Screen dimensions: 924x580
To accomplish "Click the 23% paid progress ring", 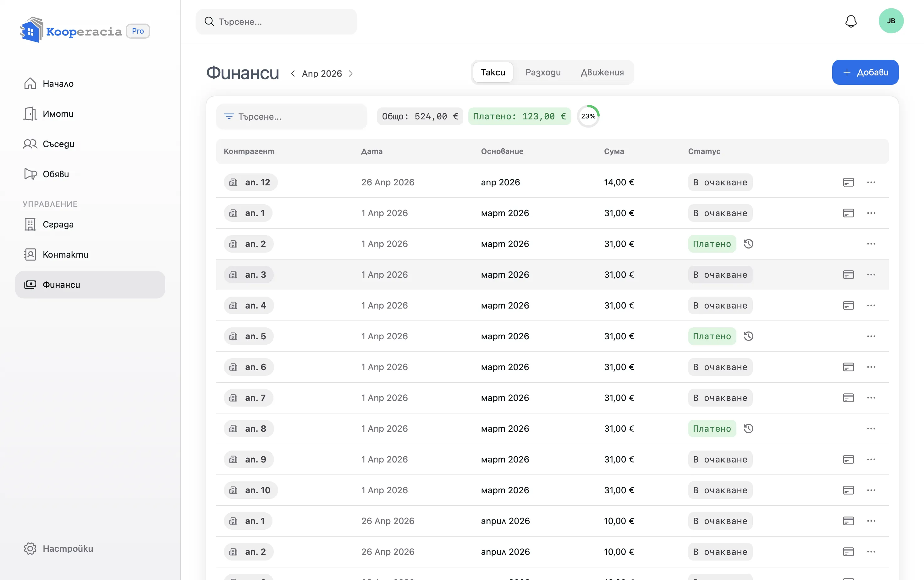I will 588,116.
